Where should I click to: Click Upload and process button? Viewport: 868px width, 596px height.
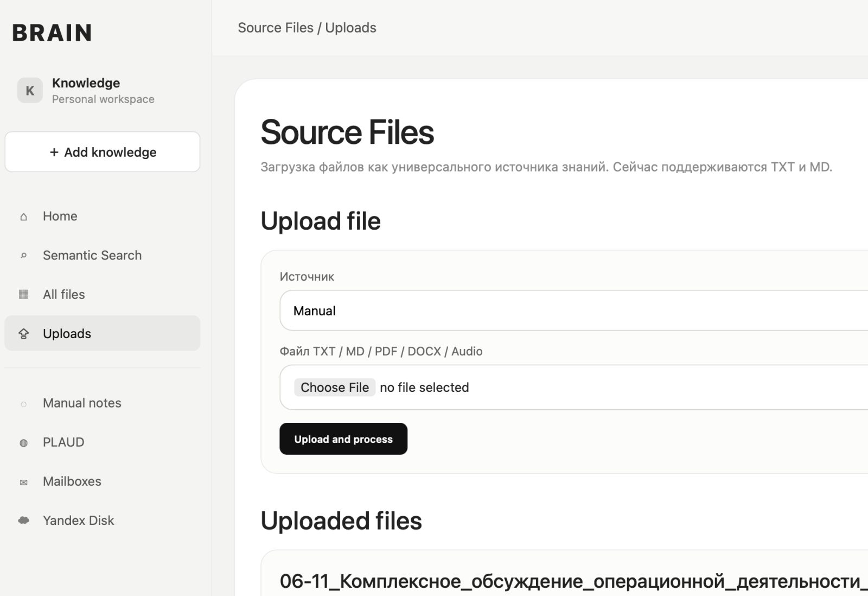pos(343,439)
